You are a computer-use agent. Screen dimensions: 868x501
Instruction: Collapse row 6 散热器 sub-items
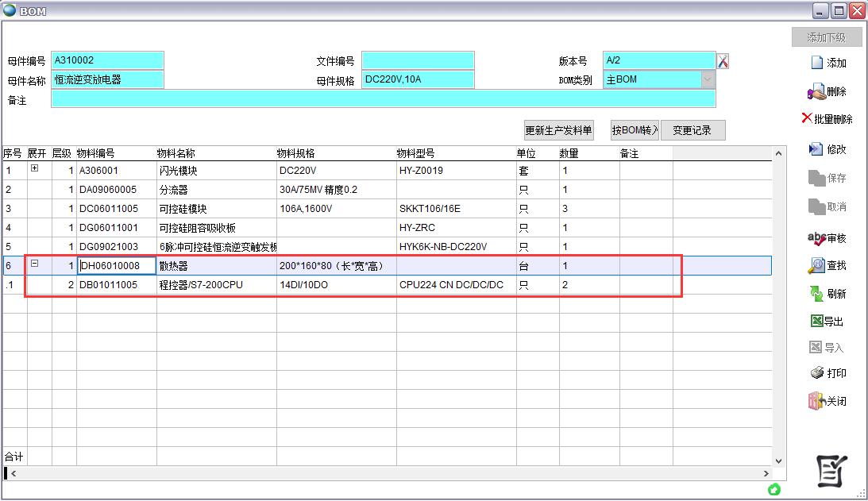pyautogui.click(x=34, y=264)
